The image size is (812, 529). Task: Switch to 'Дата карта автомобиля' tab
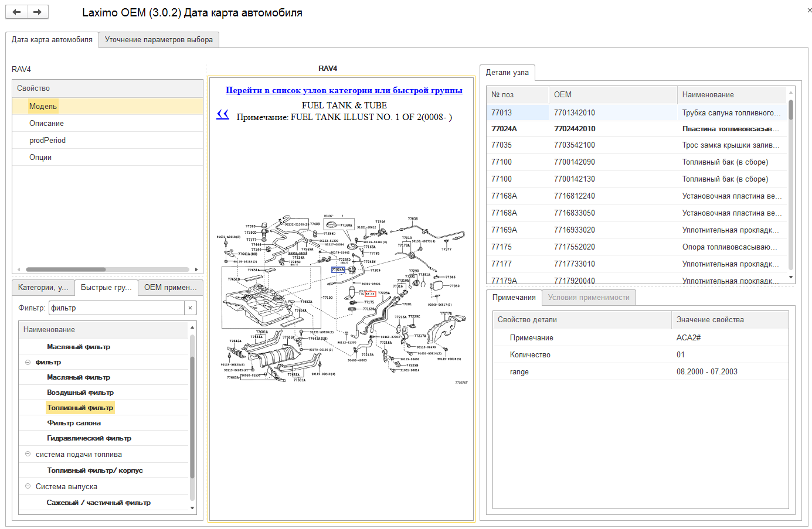(52, 40)
